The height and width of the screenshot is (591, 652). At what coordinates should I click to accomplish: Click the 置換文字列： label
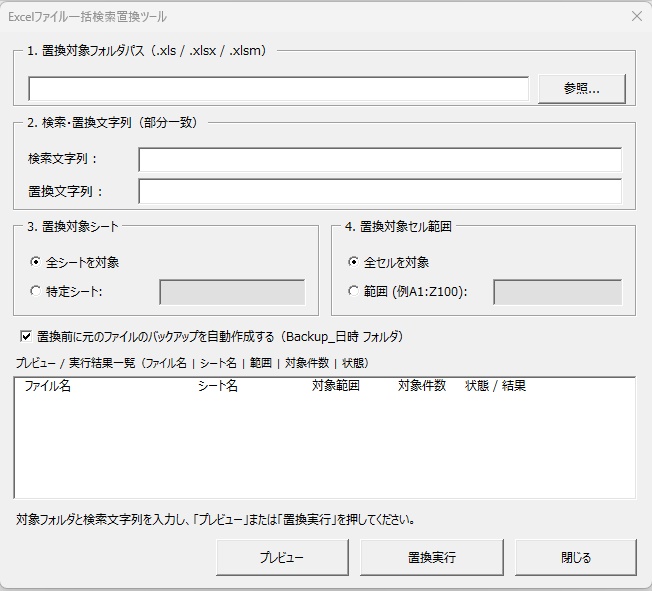pos(65,192)
